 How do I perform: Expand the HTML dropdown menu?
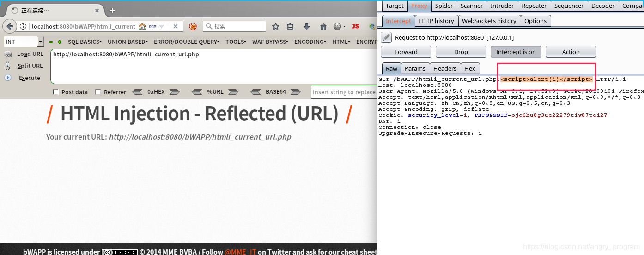pyautogui.click(x=341, y=42)
